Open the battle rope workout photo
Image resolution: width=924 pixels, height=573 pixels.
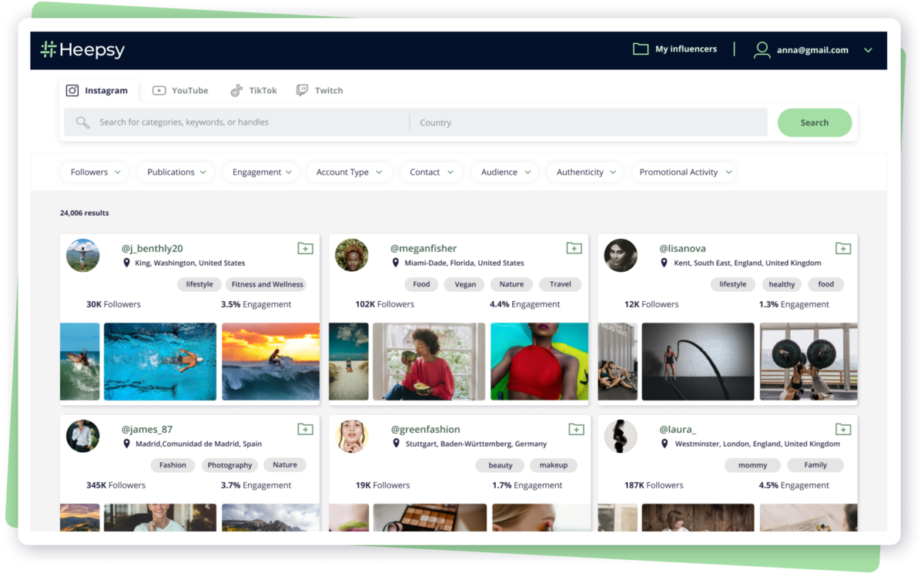(698, 361)
